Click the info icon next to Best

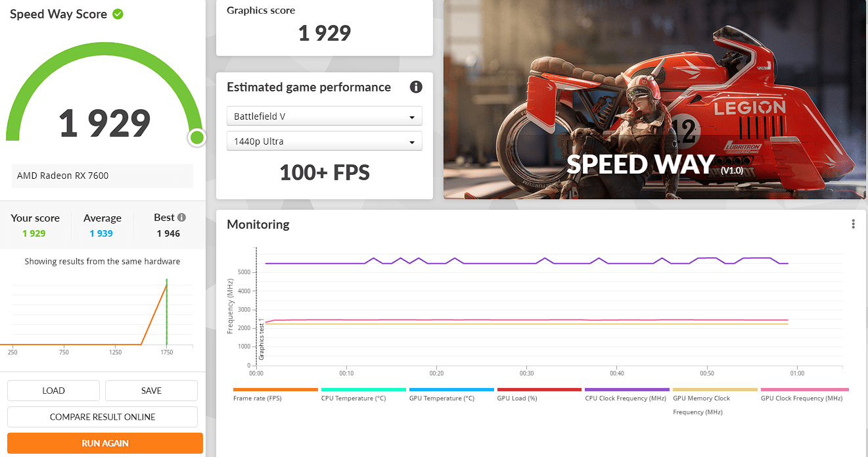click(x=182, y=218)
